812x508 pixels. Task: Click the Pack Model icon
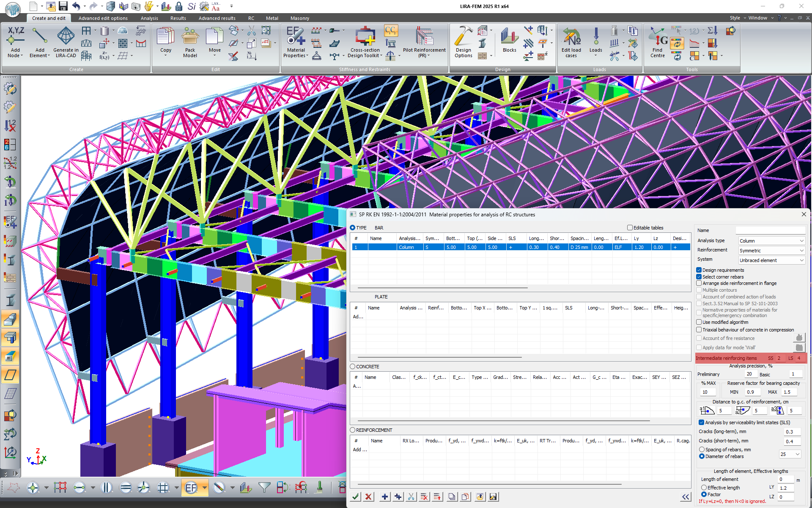coord(190,37)
